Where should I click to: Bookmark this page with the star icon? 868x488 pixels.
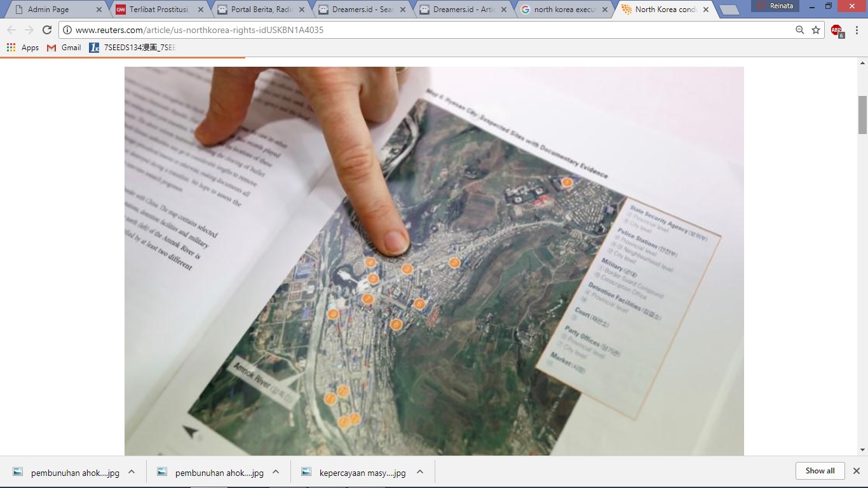tap(816, 30)
